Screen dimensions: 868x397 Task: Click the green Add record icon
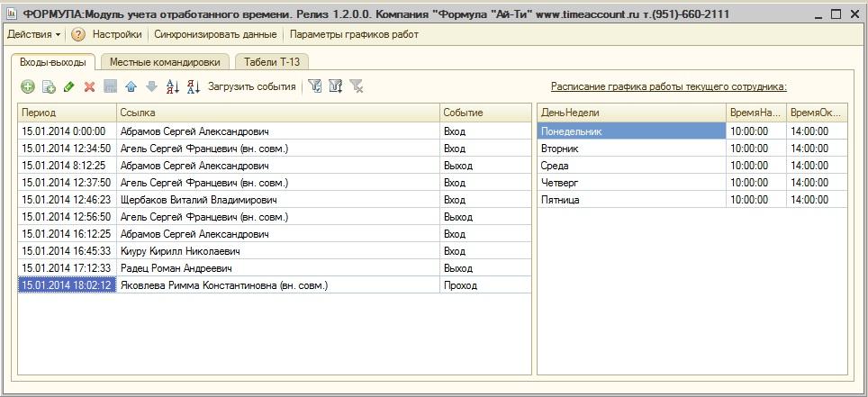point(28,87)
